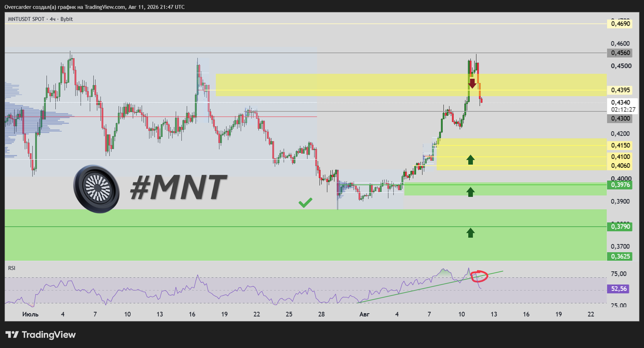The image size is (644, 348).
Task: Select the 0,4100 price label
Action: (x=620, y=157)
